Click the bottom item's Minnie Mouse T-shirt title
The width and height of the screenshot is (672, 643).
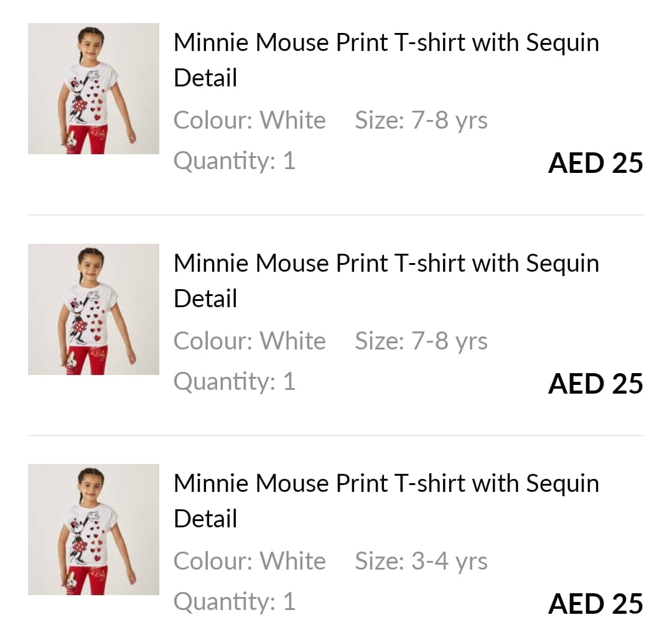[386, 501]
